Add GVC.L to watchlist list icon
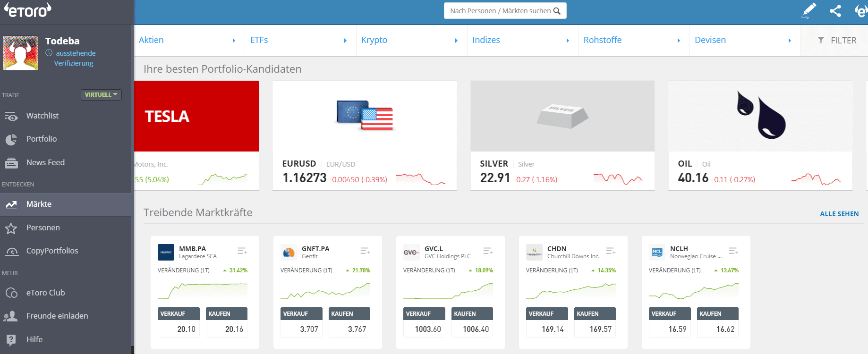 pos(488,251)
